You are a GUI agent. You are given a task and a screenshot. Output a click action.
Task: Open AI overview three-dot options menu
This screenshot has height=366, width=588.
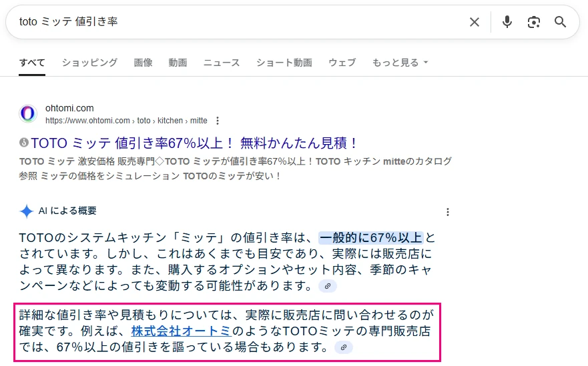447,212
